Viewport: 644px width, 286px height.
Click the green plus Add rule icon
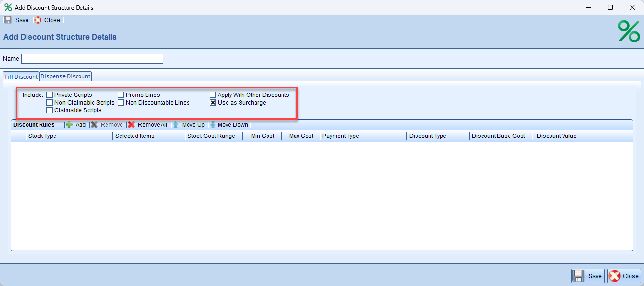[69, 125]
